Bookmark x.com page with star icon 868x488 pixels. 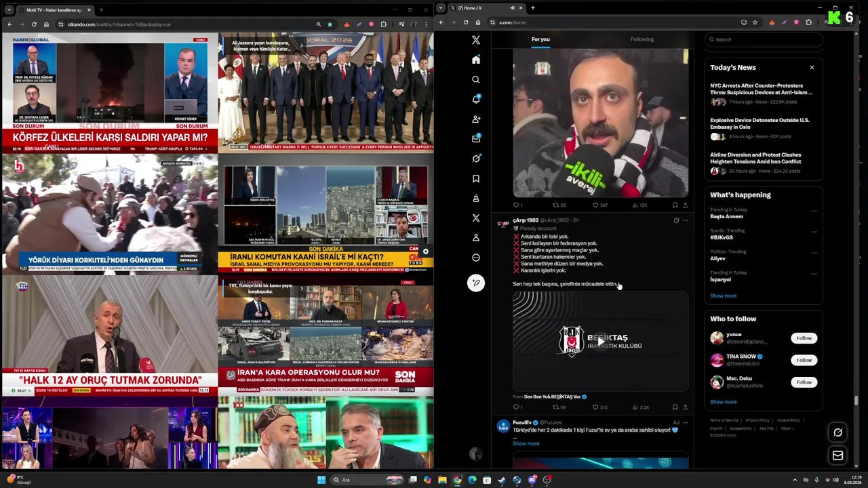coord(755,22)
